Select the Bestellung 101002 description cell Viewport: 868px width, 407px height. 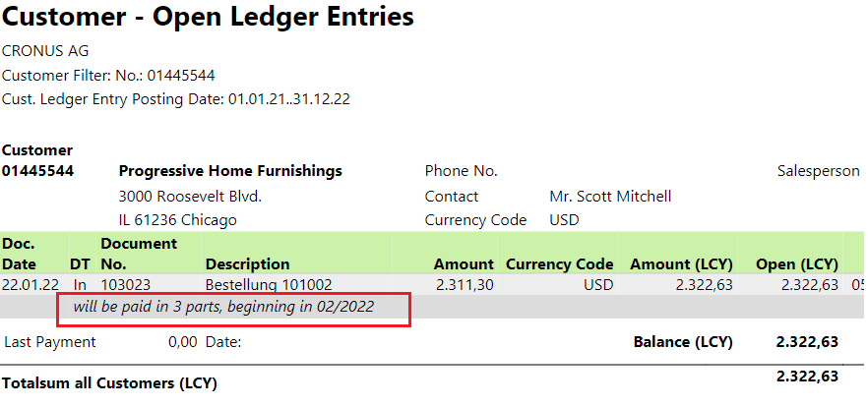click(x=269, y=285)
